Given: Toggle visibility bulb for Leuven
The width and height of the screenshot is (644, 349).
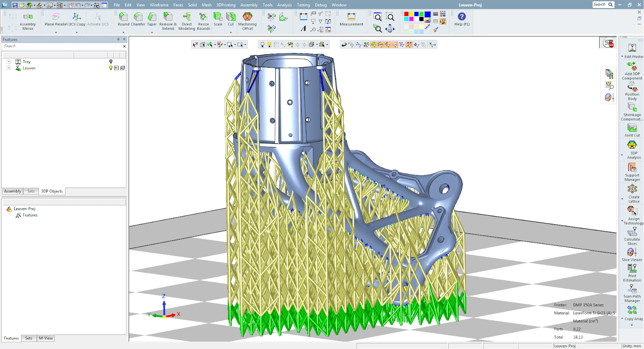Looking at the screenshot, I should click(x=111, y=68).
